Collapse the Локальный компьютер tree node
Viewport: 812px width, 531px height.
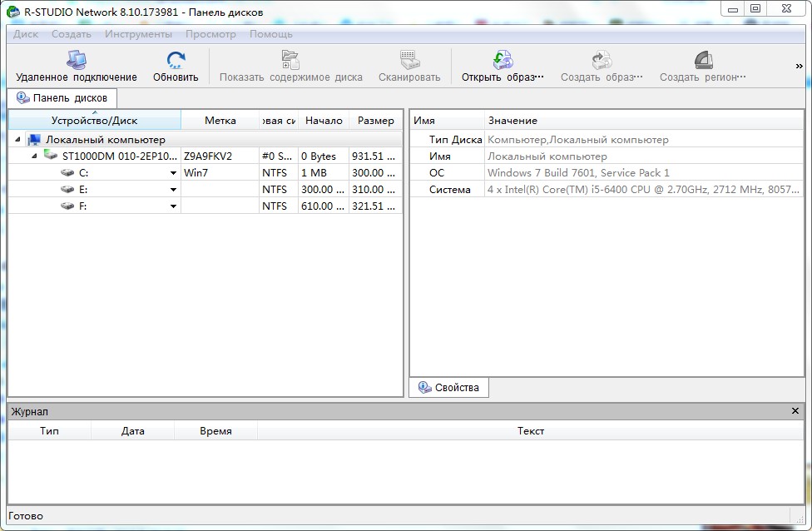pos(17,140)
